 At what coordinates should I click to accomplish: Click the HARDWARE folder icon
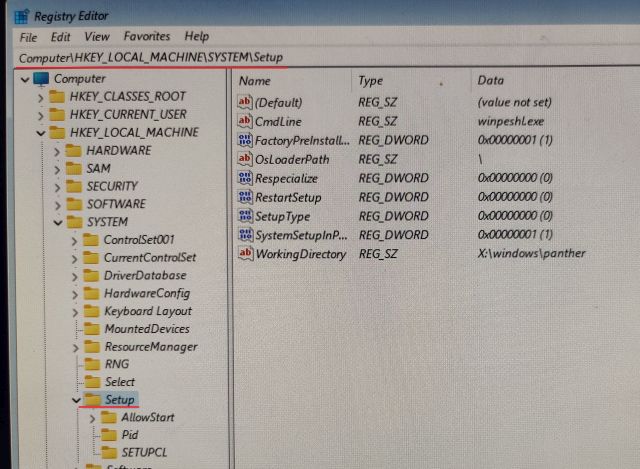pyautogui.click(x=74, y=151)
